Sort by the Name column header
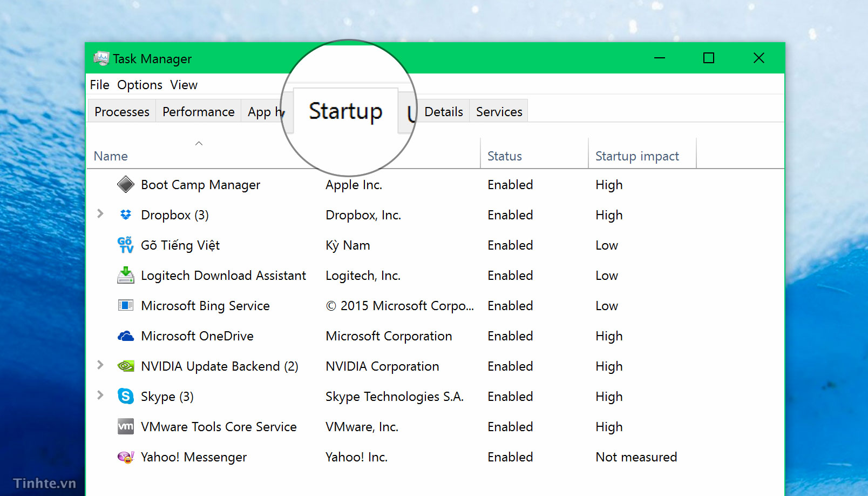 tap(111, 156)
